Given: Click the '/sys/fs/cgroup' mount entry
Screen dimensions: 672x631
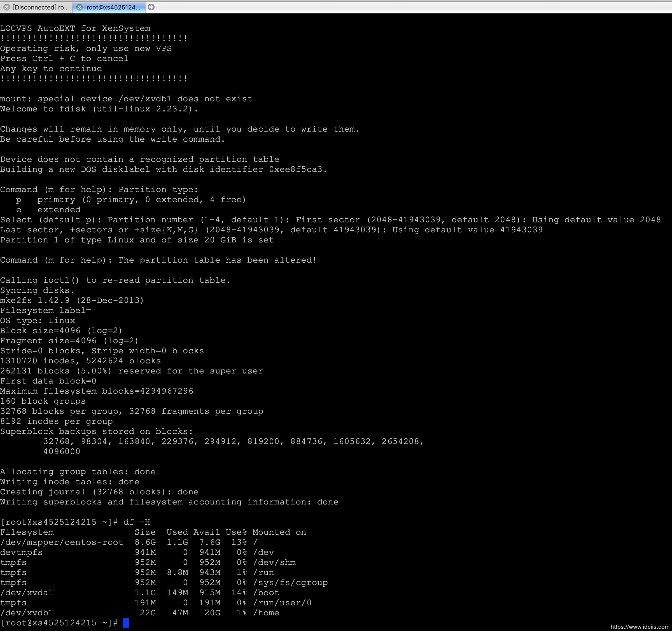Looking at the screenshot, I should coord(290,583).
